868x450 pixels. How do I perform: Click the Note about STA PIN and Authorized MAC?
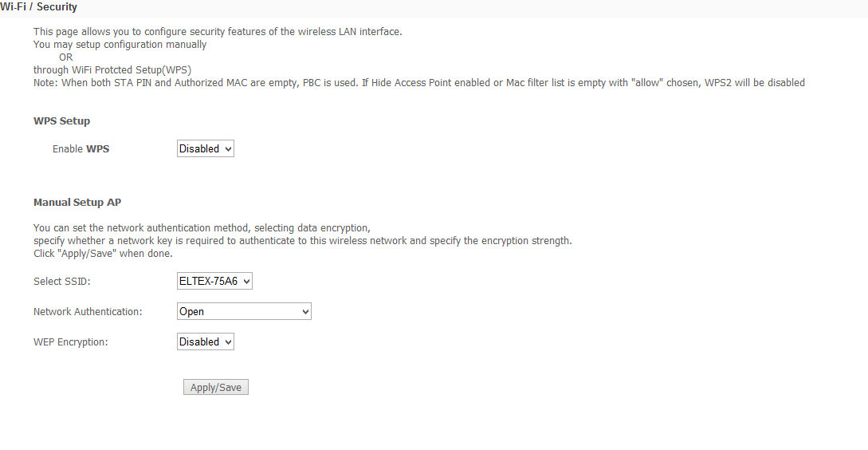pos(419,83)
